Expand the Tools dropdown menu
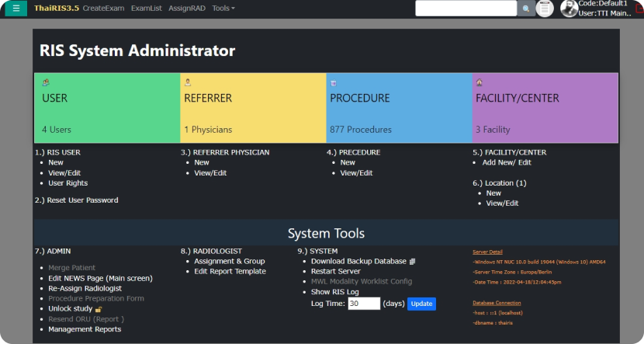The image size is (644, 344). tap(223, 8)
